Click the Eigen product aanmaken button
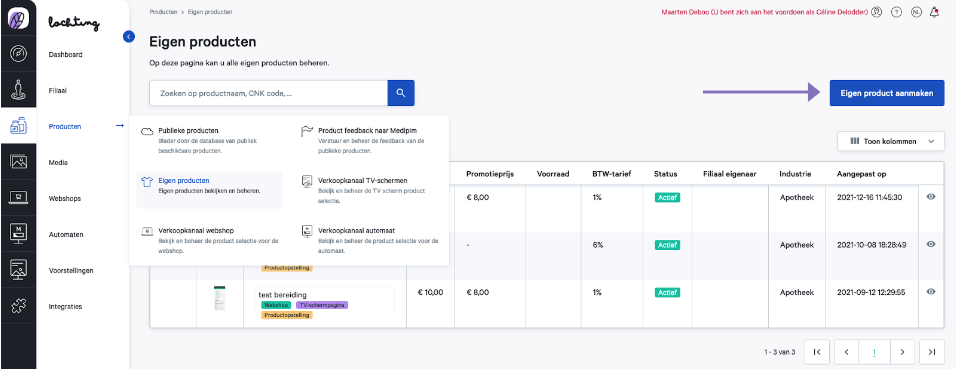This screenshot has width=956, height=369. [886, 93]
